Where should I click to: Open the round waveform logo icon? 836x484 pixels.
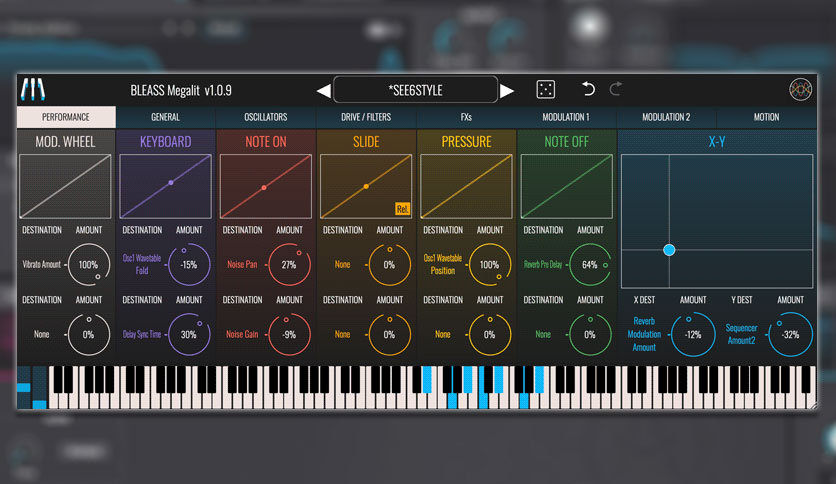point(800,90)
